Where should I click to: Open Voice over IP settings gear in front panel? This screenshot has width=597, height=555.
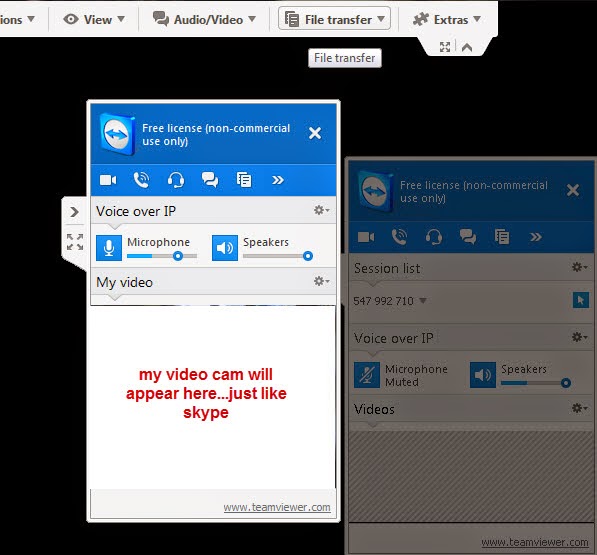[x=321, y=210]
